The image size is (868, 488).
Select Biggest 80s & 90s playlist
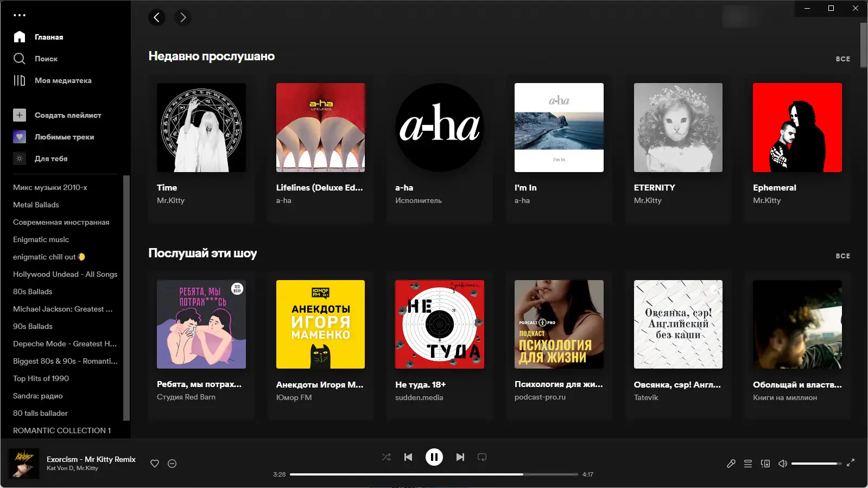pyautogui.click(x=65, y=361)
